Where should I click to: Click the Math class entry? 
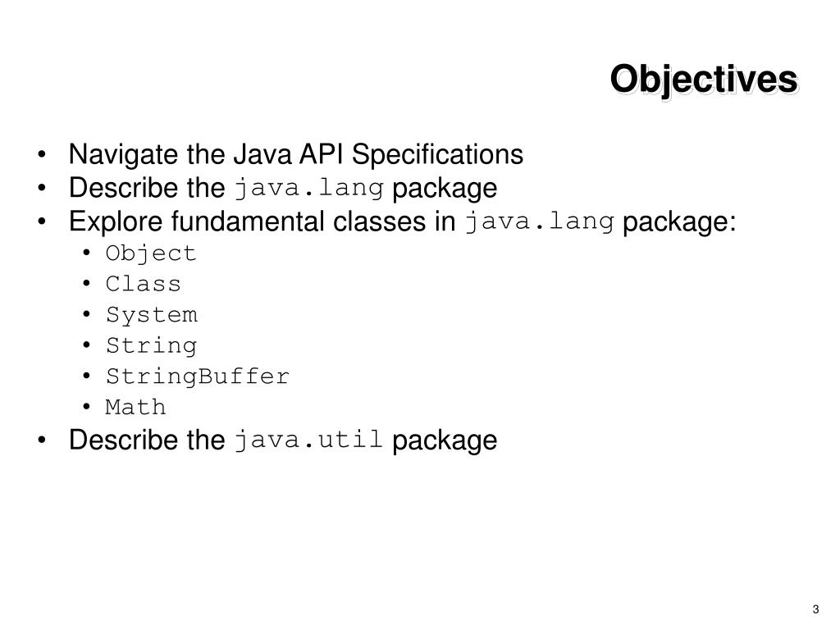135,407
